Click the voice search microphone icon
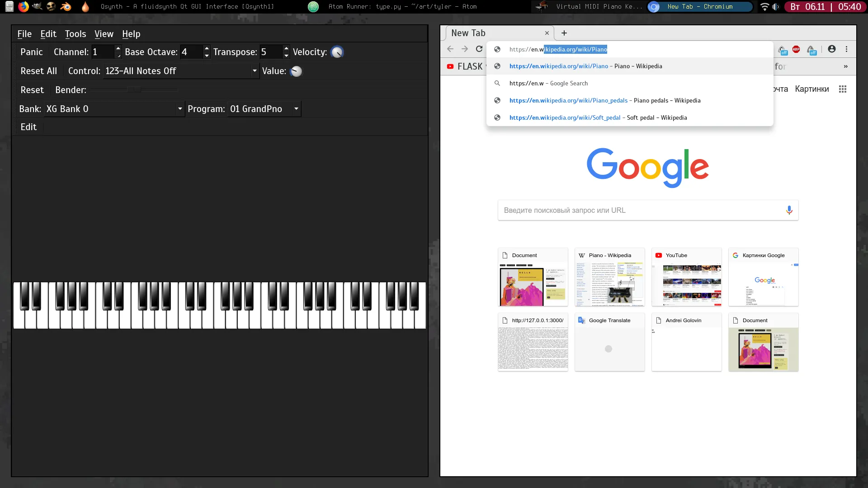This screenshot has width=868, height=488. [789, 210]
